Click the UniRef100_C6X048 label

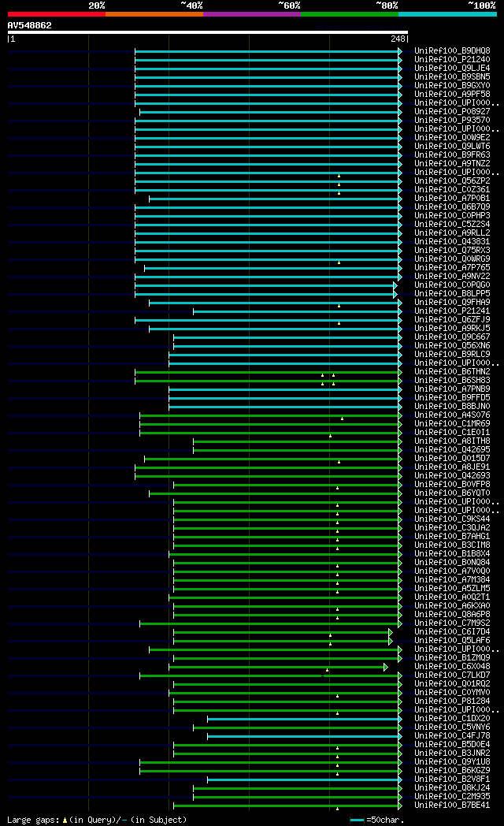tap(452, 666)
